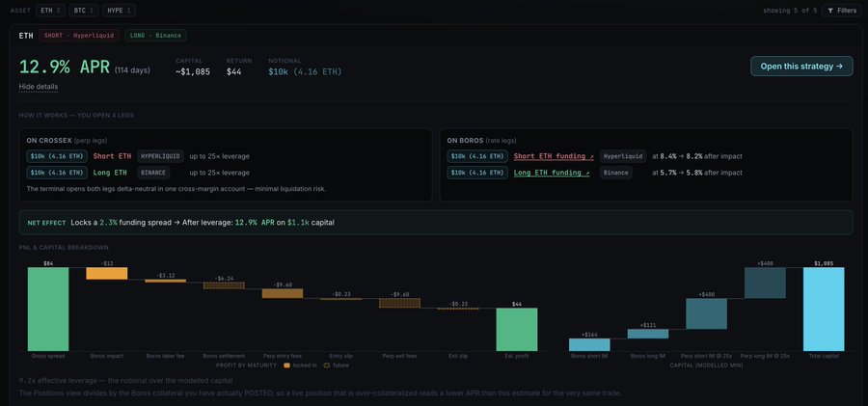This screenshot has height=406, width=868.
Task: Select the Boros short IM bar
Action: (589, 344)
